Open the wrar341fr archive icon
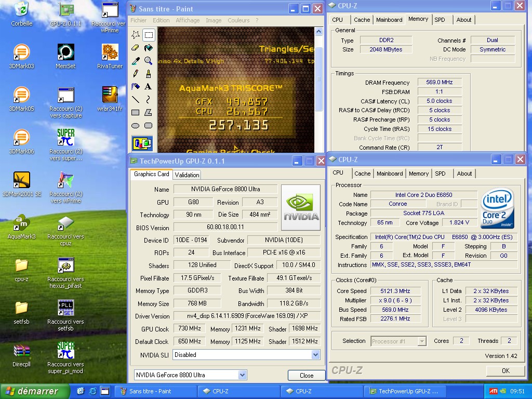532x399 pixels. coord(110,95)
